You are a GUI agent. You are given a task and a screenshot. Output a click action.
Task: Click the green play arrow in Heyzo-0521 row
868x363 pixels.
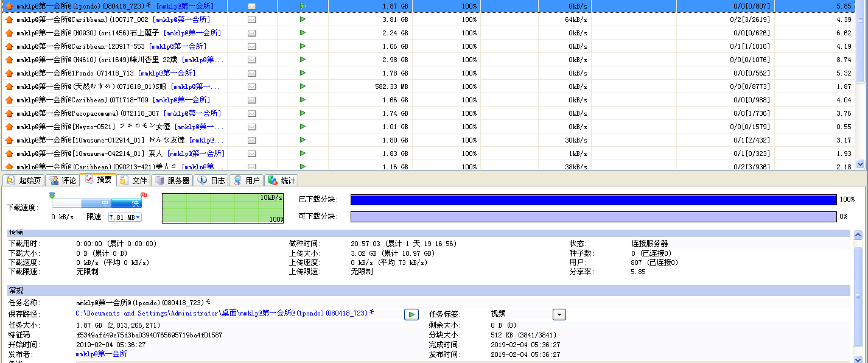[x=303, y=127]
